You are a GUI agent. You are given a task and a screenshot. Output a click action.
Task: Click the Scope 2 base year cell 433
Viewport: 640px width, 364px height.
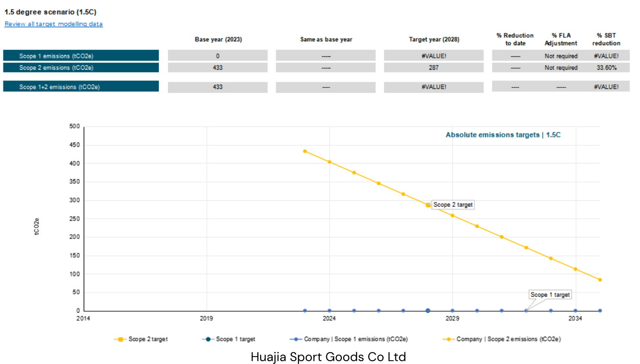(x=218, y=68)
